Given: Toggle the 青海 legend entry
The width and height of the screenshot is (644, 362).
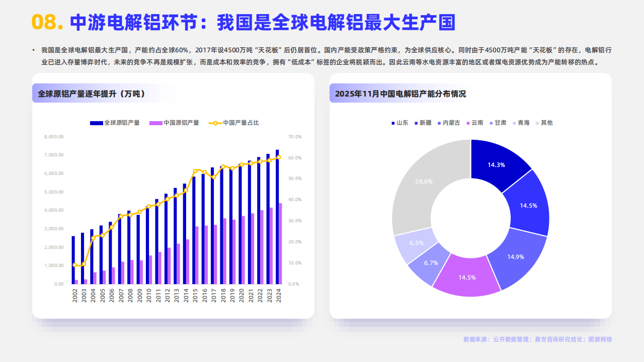Looking at the screenshot, I should click(514, 123).
